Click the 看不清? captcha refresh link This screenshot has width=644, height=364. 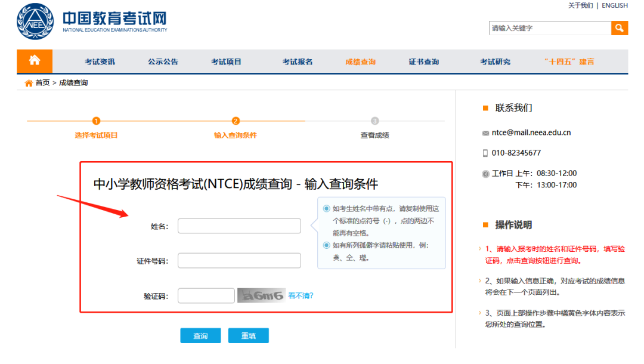[x=301, y=295]
